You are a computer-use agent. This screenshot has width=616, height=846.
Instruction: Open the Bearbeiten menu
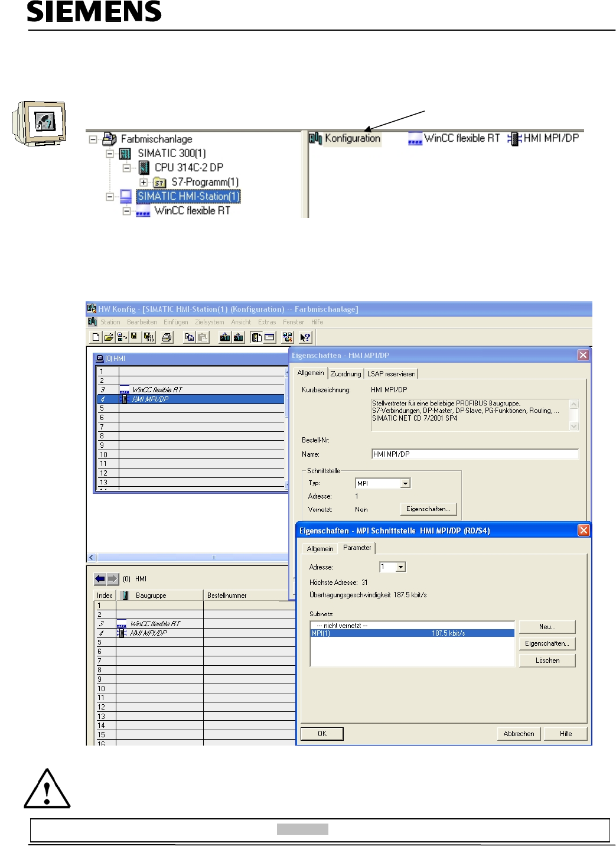point(142,322)
